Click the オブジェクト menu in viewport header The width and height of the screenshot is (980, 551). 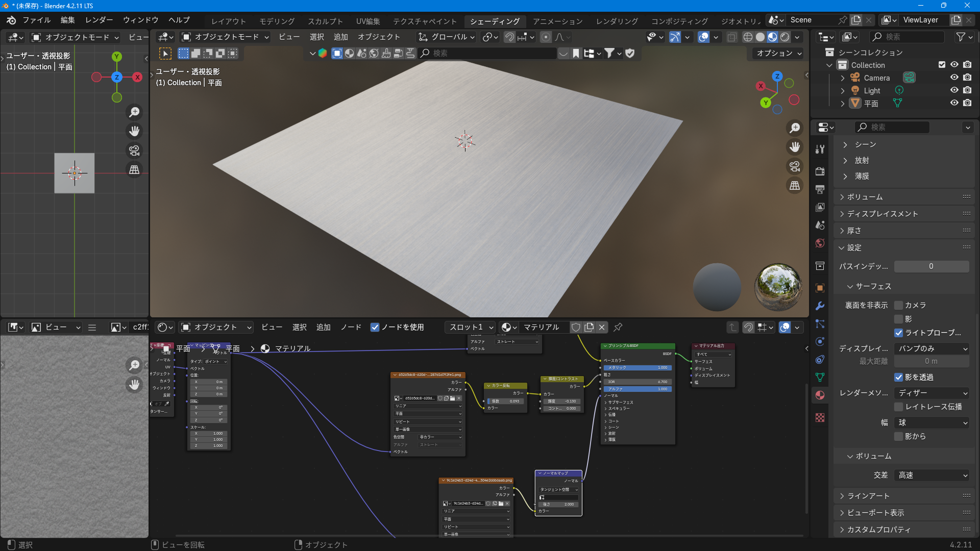click(379, 37)
